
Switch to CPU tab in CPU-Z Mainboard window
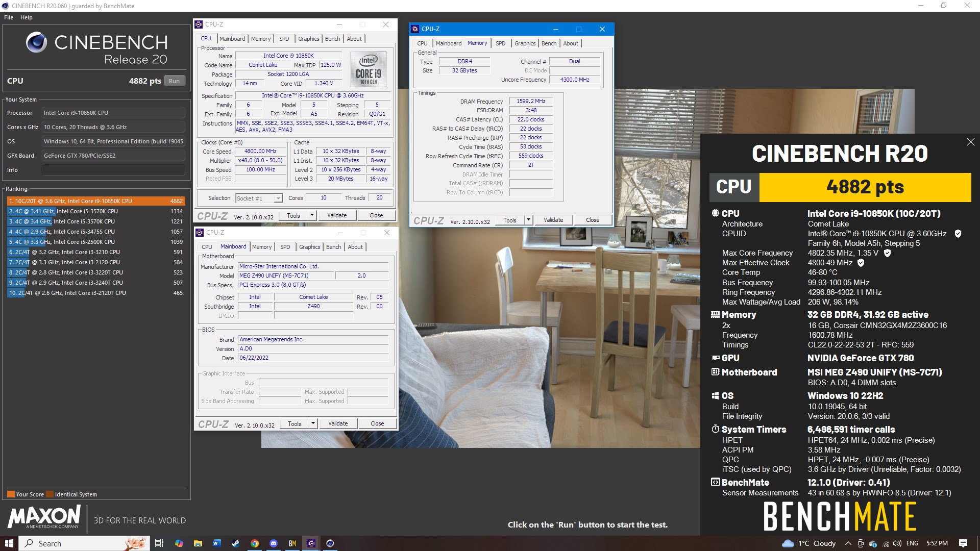207,247
